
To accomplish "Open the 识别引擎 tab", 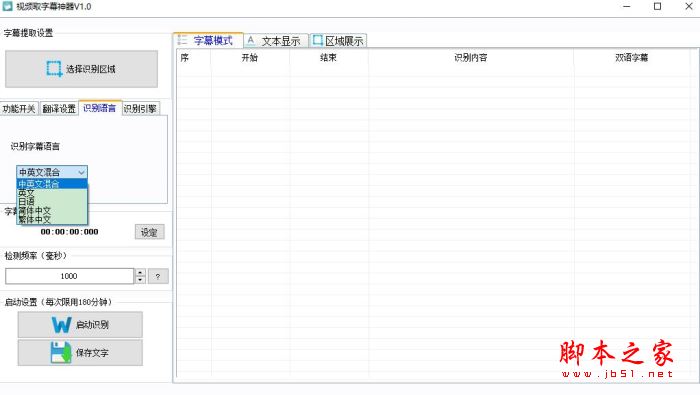I will point(140,108).
